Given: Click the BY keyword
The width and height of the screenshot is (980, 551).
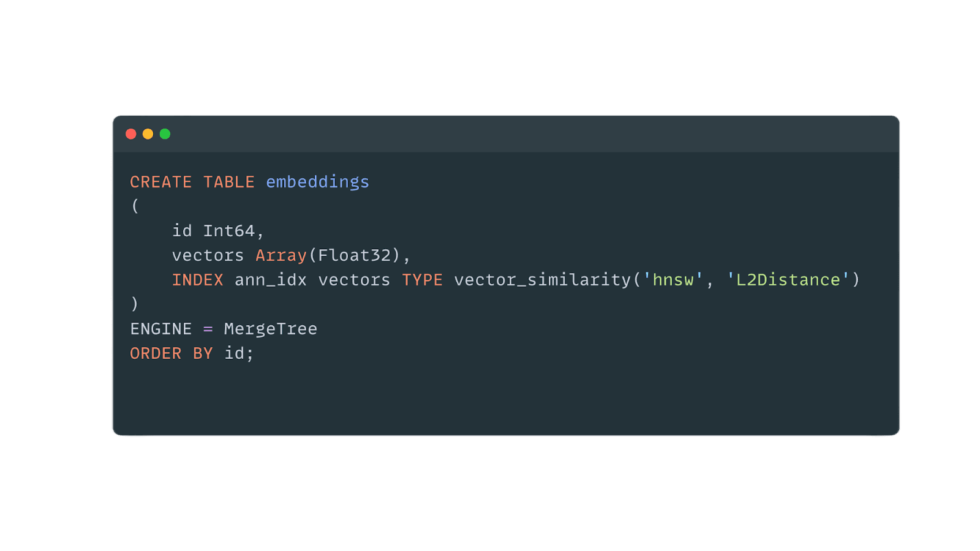Looking at the screenshot, I should pos(203,354).
